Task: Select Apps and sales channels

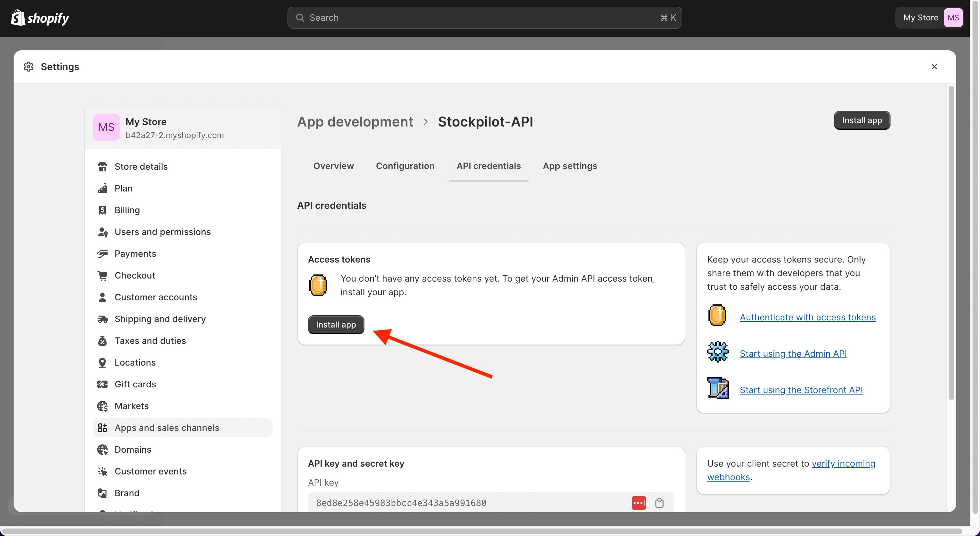Action: (183, 428)
